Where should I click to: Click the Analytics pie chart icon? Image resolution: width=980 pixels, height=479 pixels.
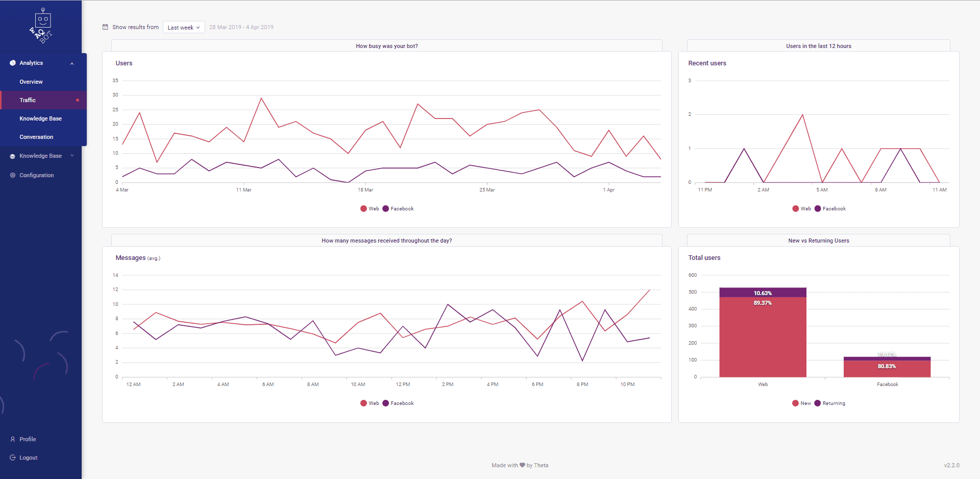pos(13,63)
